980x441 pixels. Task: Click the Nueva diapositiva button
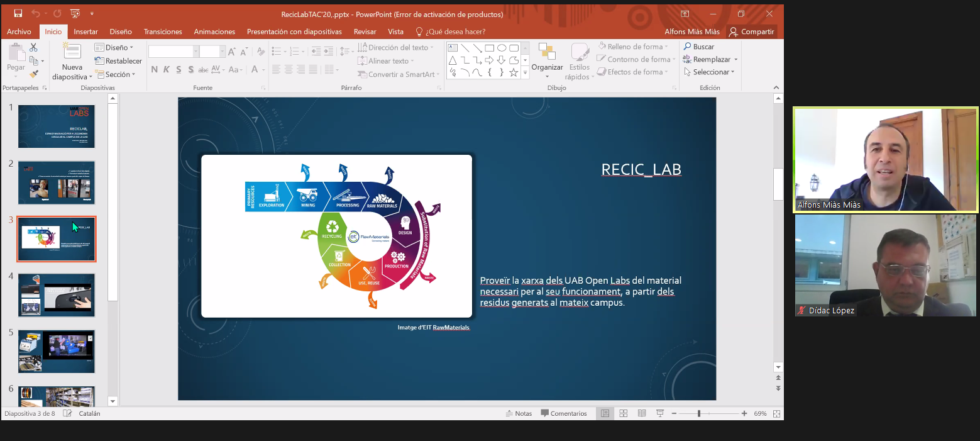[72, 62]
